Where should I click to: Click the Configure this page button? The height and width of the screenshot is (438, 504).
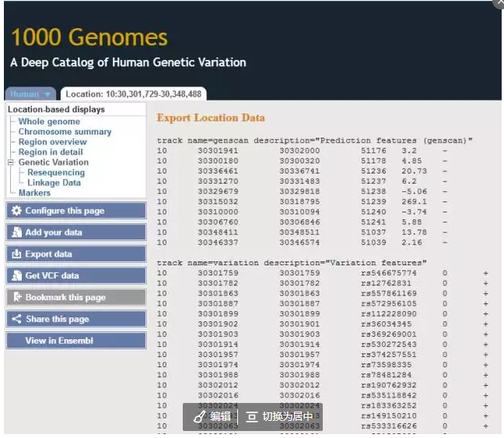(76, 211)
